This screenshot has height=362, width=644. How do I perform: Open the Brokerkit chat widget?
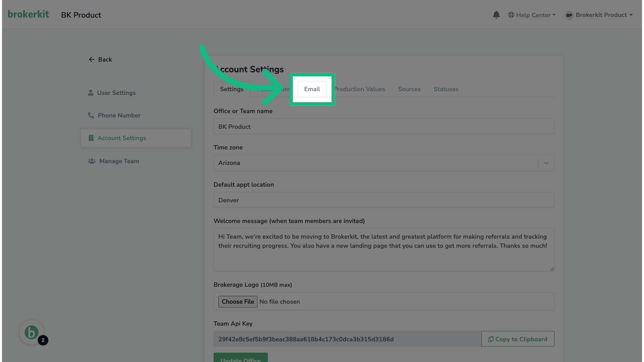[x=32, y=333]
